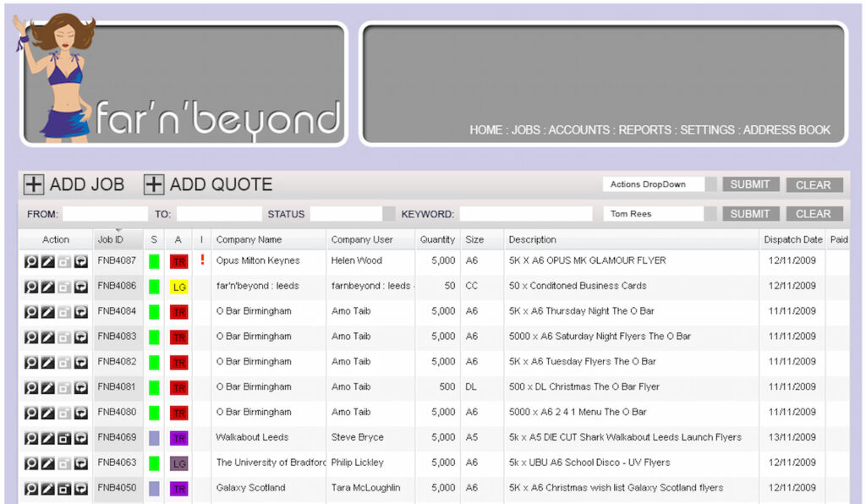Click the lavender status square for FNB4050
Image resolution: width=866 pixels, height=504 pixels.
click(x=154, y=489)
